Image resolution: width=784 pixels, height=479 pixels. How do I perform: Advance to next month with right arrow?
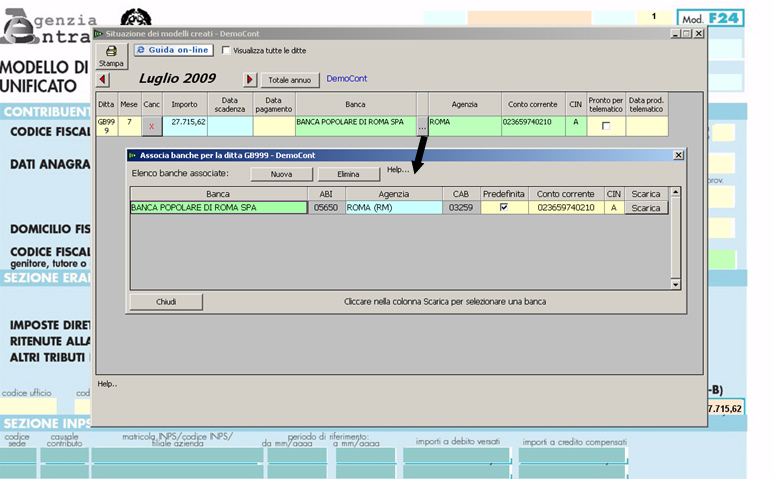pos(250,80)
